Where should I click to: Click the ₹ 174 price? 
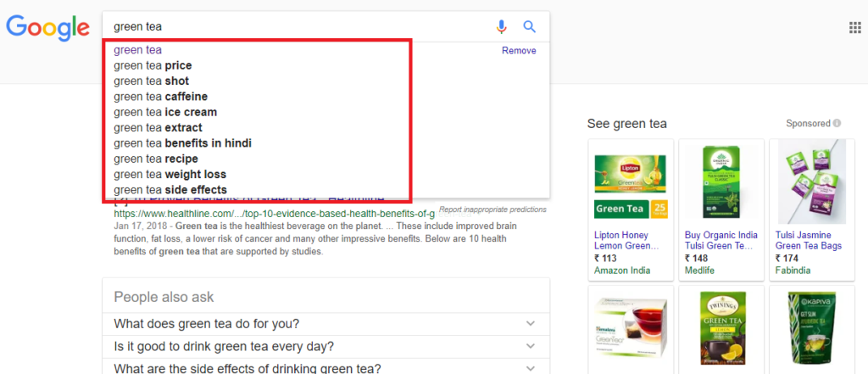787,258
